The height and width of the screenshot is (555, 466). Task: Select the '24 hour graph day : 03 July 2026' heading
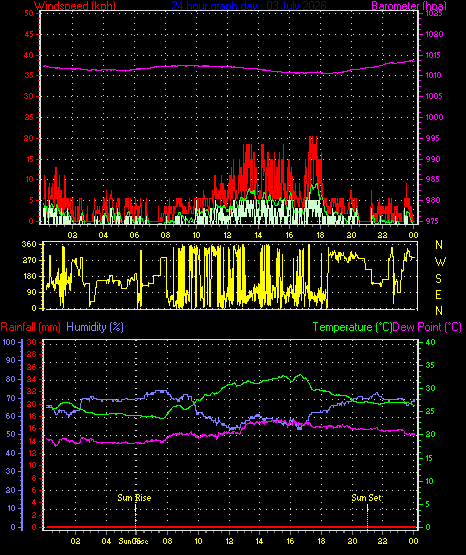point(249,6)
